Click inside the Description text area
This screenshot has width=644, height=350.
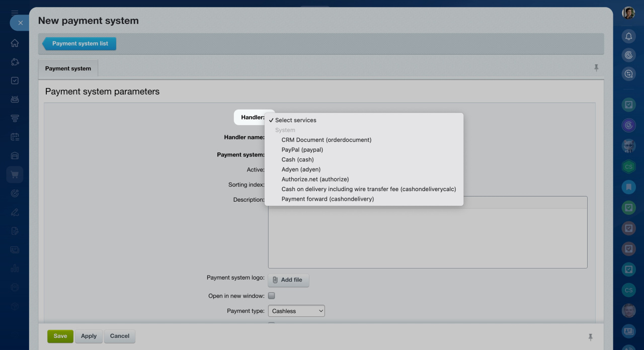tap(427, 236)
